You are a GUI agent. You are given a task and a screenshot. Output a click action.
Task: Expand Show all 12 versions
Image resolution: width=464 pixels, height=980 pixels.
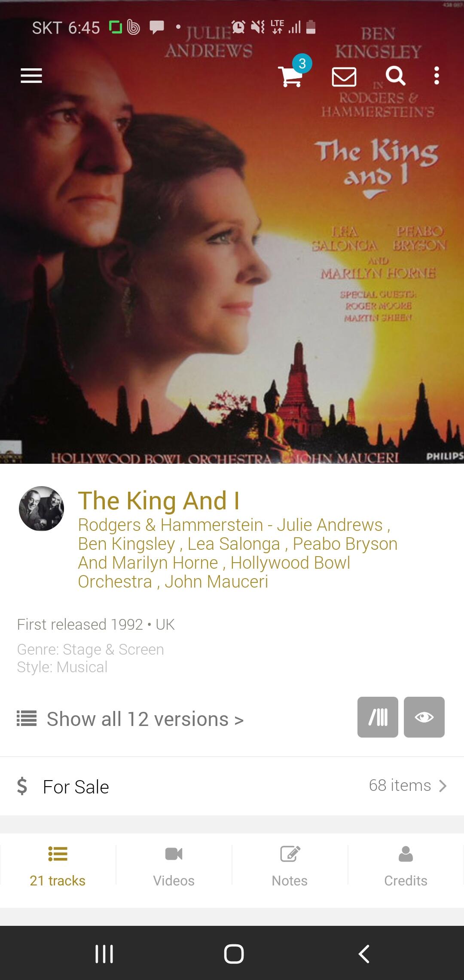click(130, 719)
